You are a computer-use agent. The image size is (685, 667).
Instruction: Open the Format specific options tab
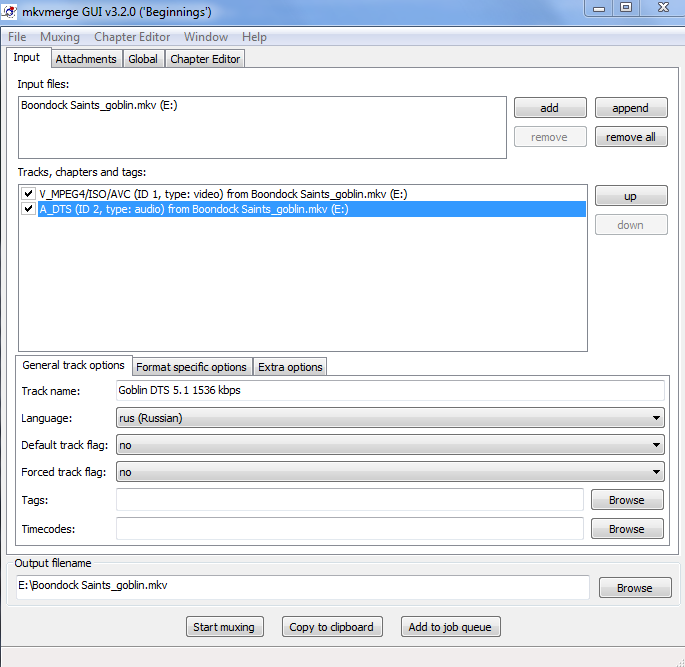191,367
